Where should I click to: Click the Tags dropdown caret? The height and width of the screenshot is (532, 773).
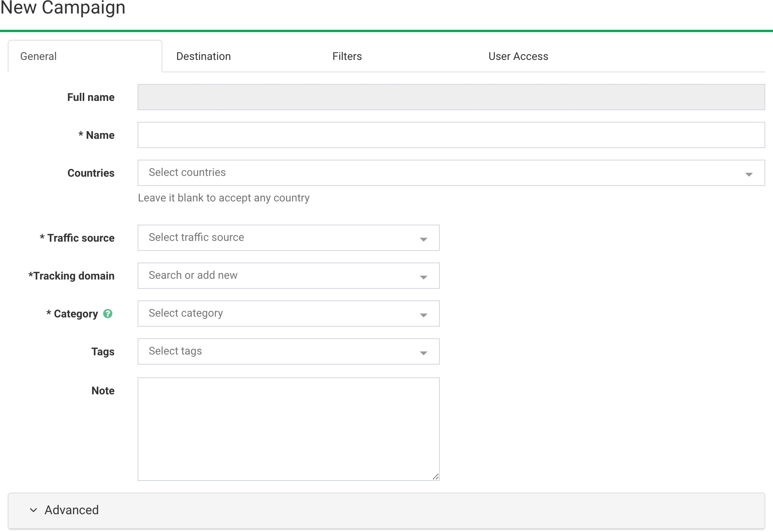pyautogui.click(x=423, y=353)
